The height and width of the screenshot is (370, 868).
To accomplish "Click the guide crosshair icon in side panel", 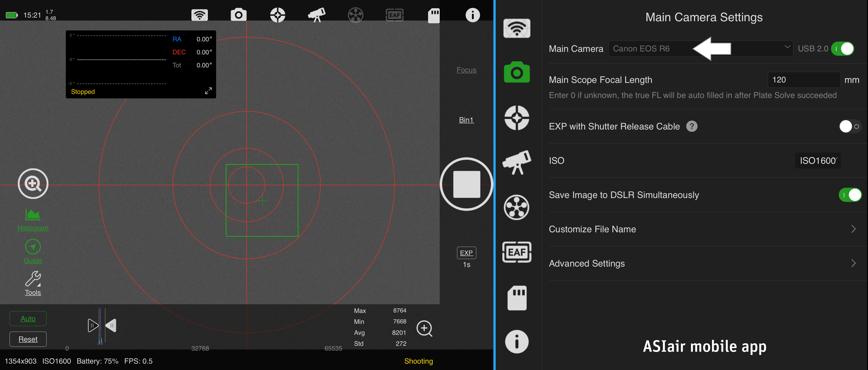I will [516, 118].
